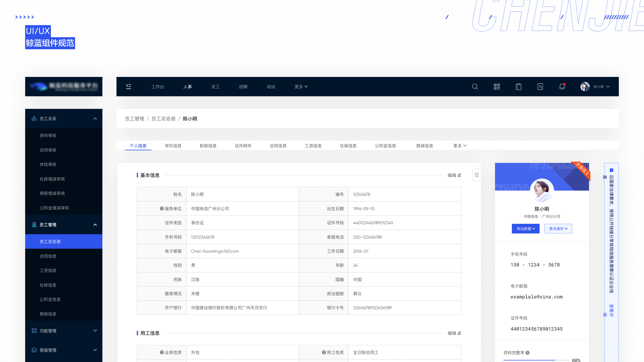Collapse the menu using the hamburger icon
644x362 pixels.
[129, 86]
